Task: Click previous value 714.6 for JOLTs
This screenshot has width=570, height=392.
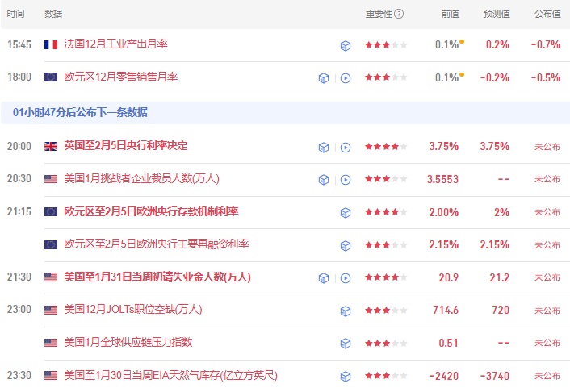Action: click(x=446, y=311)
